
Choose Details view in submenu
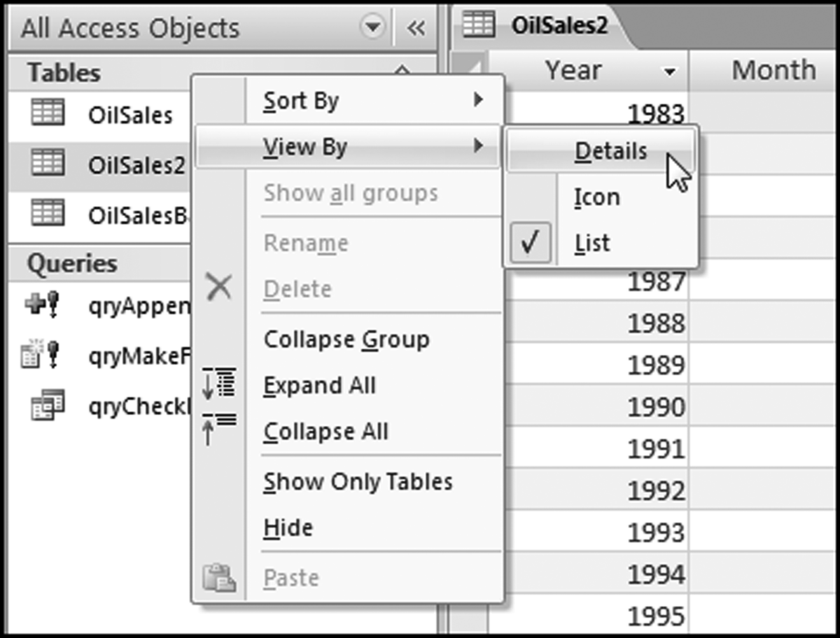(x=610, y=152)
